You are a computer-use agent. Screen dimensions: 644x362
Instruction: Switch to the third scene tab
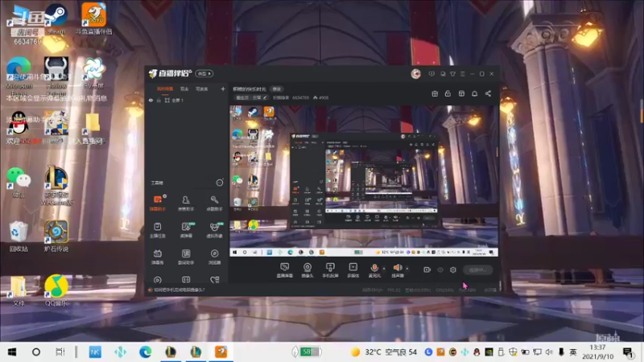[202, 88]
